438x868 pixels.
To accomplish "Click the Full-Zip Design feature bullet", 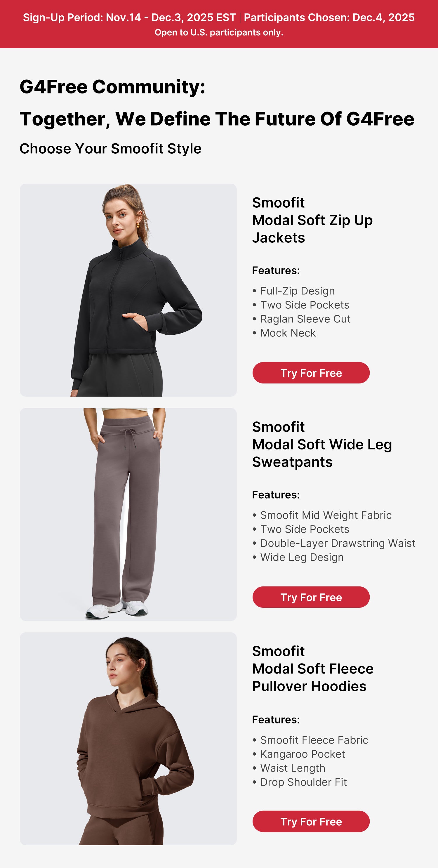I will (x=293, y=291).
